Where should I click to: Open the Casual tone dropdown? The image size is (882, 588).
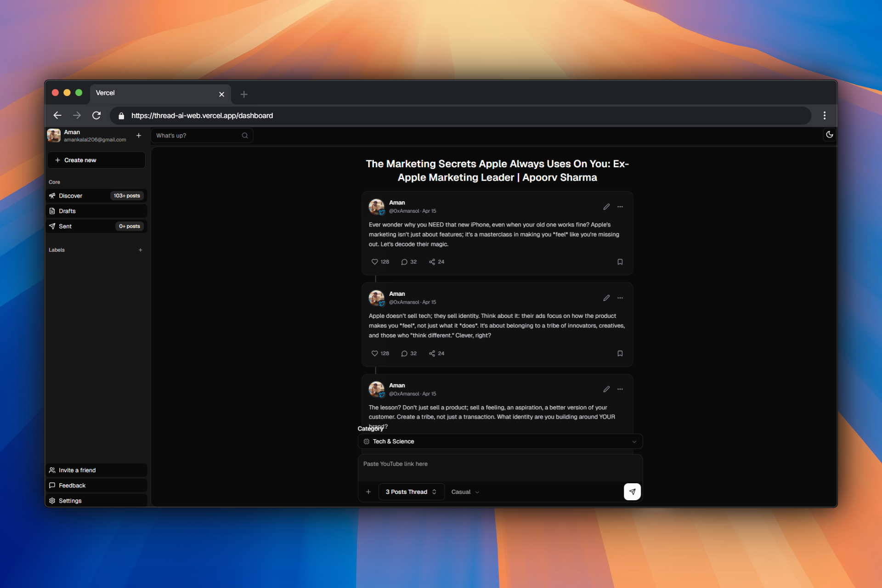465,492
